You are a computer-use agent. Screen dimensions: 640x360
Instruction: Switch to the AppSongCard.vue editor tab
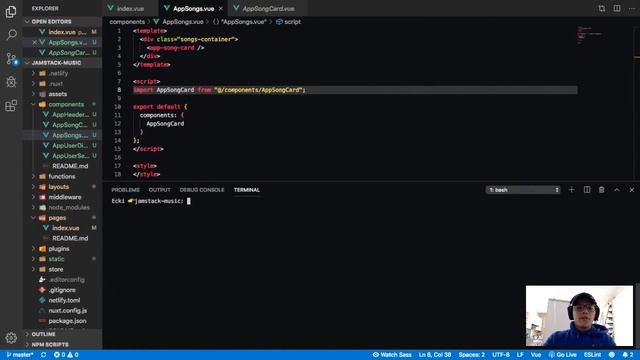268,9
